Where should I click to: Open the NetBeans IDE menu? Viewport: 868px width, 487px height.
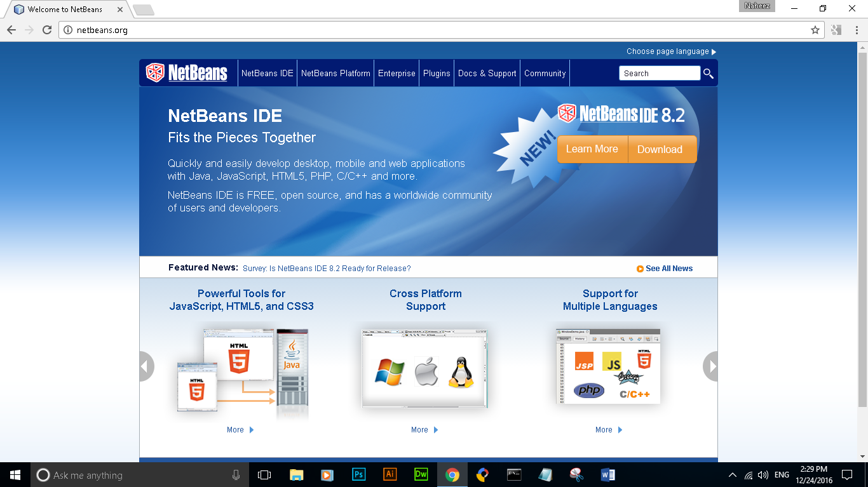(x=268, y=74)
